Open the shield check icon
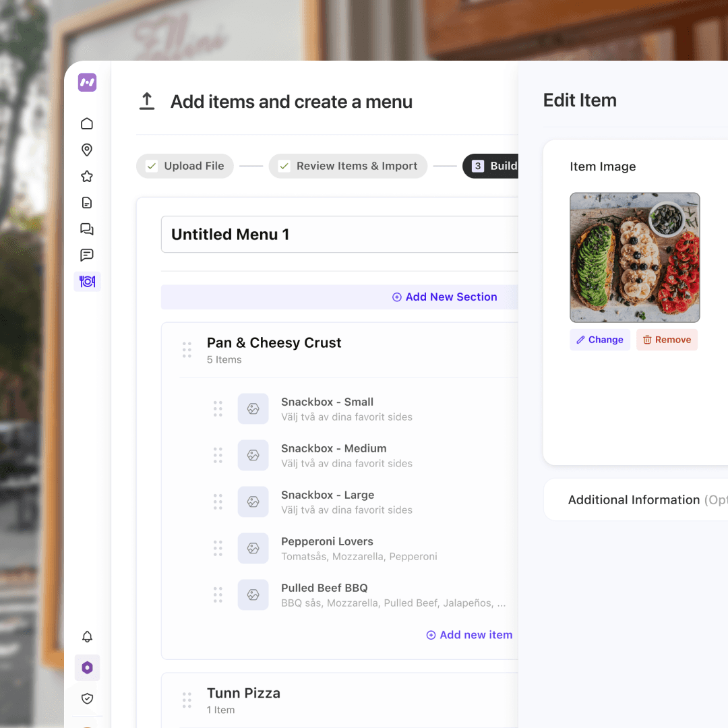Screen dimensions: 728x728 pos(87,699)
